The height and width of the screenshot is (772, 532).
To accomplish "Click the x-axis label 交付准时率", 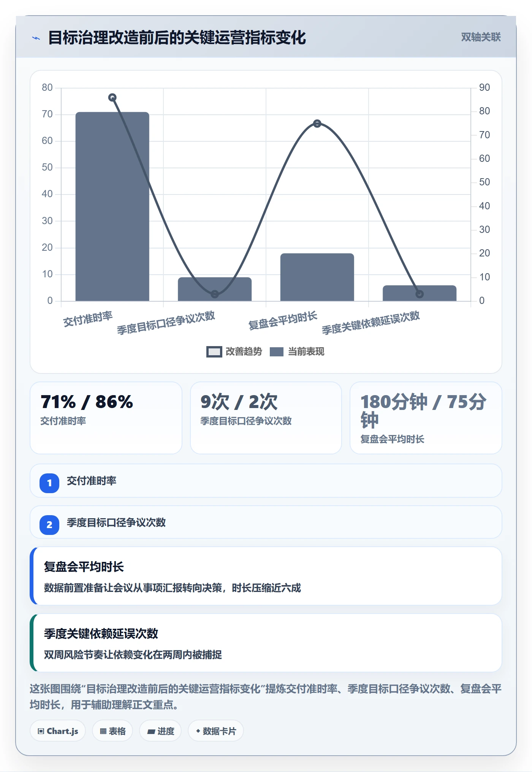I will tap(88, 319).
